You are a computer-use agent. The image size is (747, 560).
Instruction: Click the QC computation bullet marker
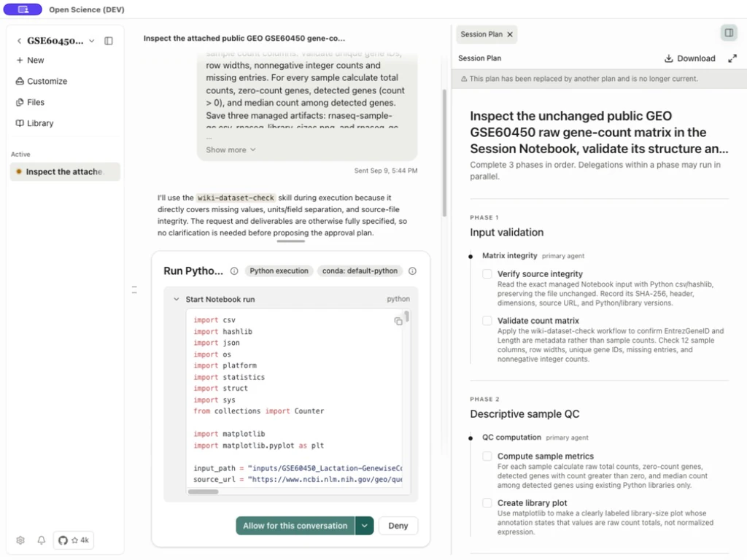[471, 438]
